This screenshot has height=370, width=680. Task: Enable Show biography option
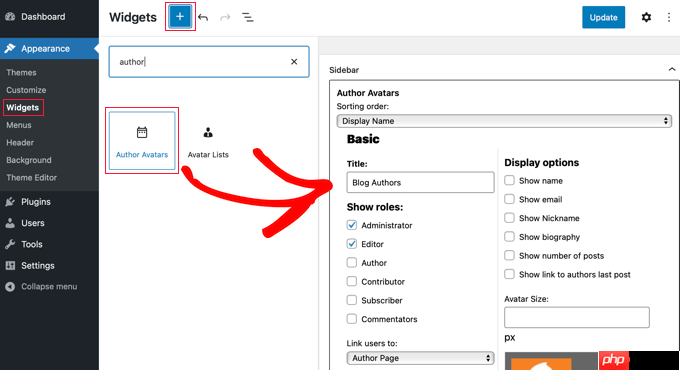(x=510, y=236)
